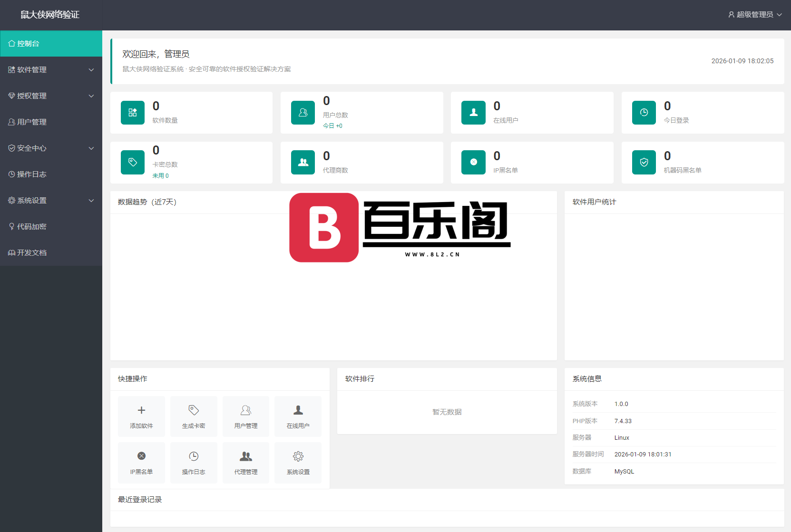The image size is (791, 532).
Task: Open the 操作日志 clock icon in quick actions
Action: point(194,455)
